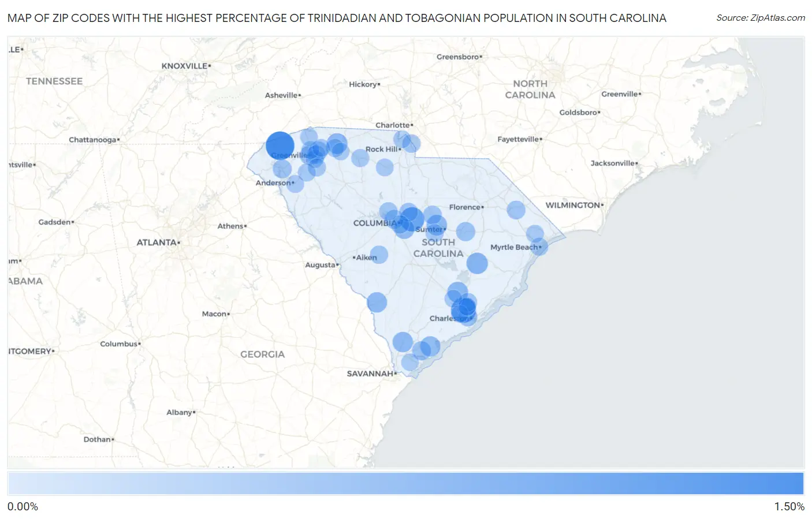812x519 pixels.
Task: Click the ATLANTA city label
Action: coord(157,242)
